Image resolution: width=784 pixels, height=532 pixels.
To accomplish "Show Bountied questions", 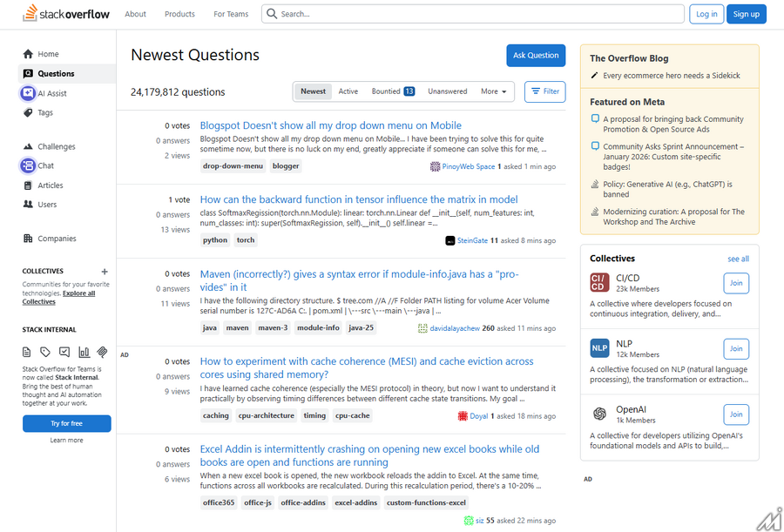I will [x=385, y=91].
